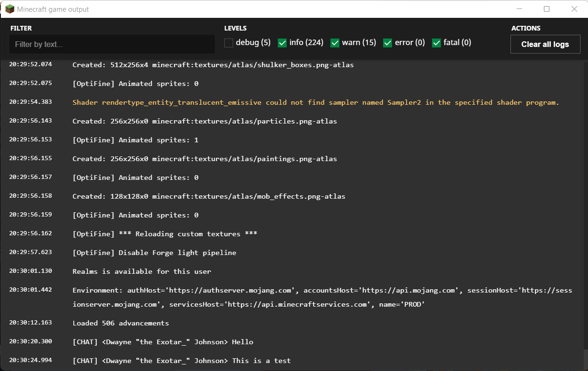The image size is (588, 371).
Task: Disable the error (0) level checkbox
Action: coord(388,43)
